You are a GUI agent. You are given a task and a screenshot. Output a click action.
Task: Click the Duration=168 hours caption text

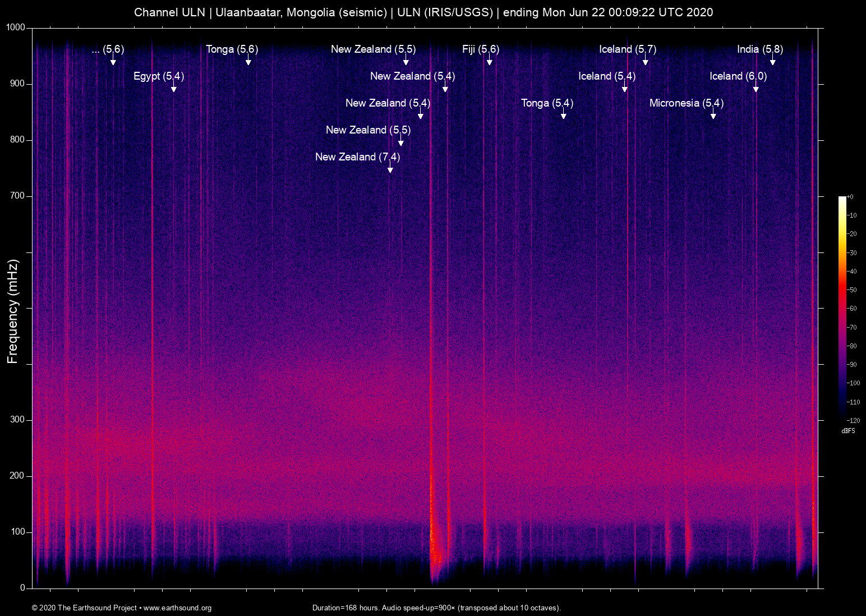pos(436,608)
